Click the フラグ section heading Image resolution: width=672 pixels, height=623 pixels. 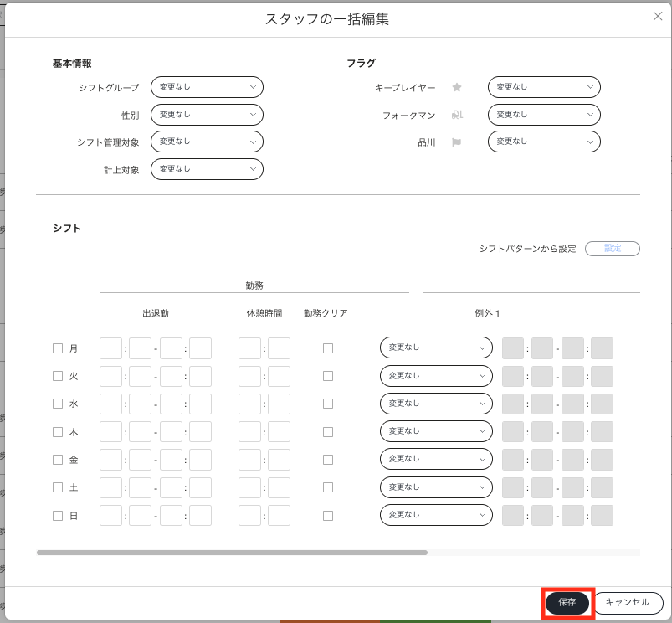pos(361,64)
